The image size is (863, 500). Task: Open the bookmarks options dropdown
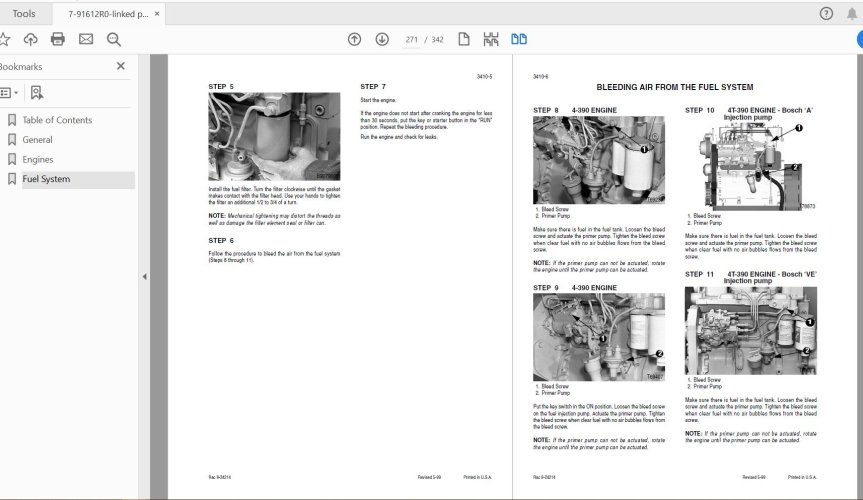[9, 92]
